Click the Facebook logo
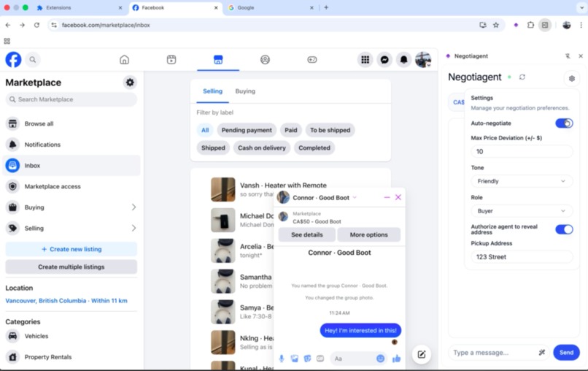The width and height of the screenshot is (588, 371). tap(13, 60)
